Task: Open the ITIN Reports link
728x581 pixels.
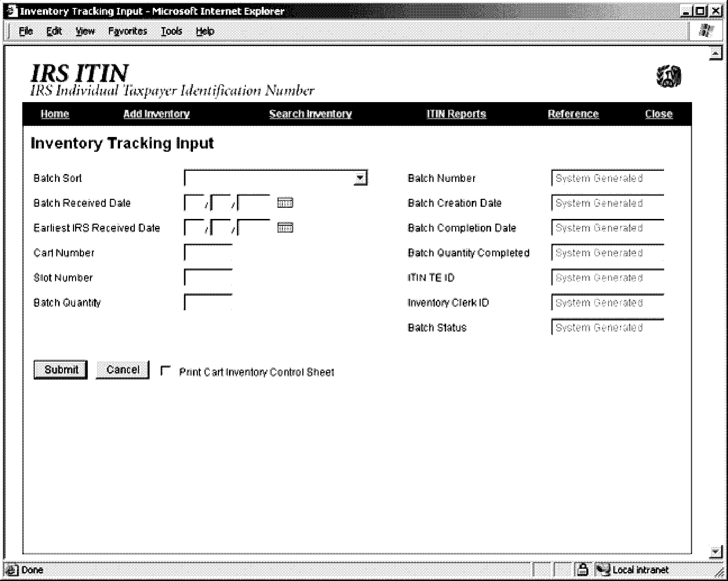Action: point(456,114)
